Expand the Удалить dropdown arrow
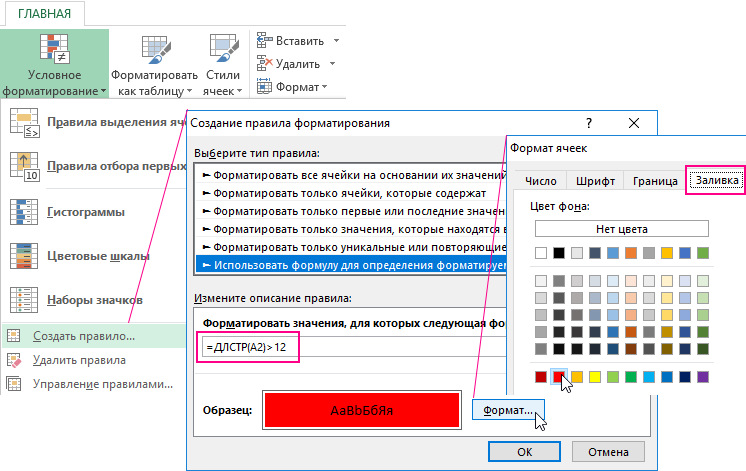 pos(333,64)
